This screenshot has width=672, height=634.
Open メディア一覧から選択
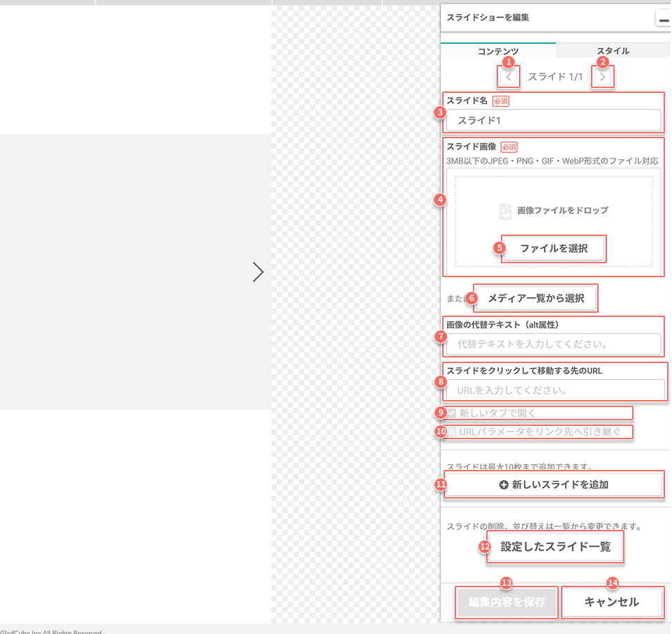pyautogui.click(x=536, y=298)
